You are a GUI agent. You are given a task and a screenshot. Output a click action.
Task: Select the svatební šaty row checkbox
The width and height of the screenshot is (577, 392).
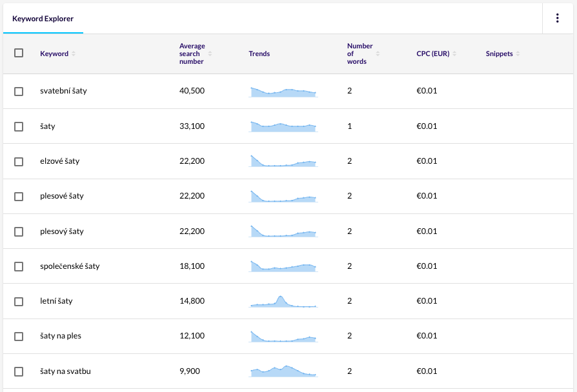pyautogui.click(x=19, y=91)
